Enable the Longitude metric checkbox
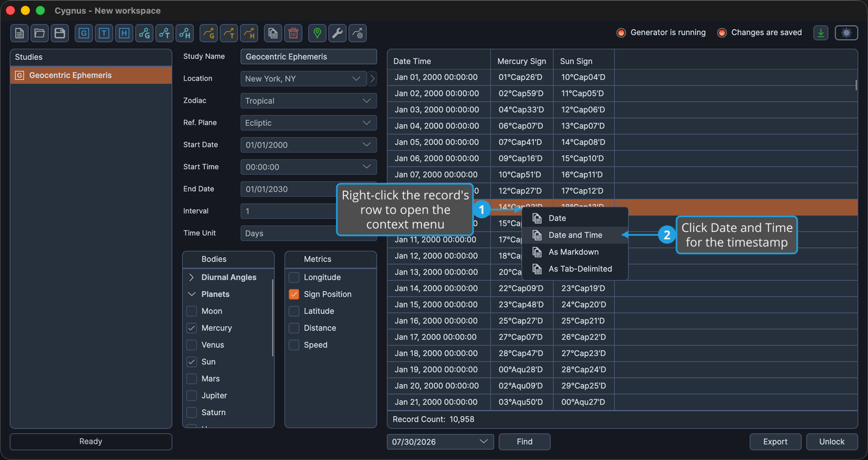868x460 pixels. coord(294,277)
